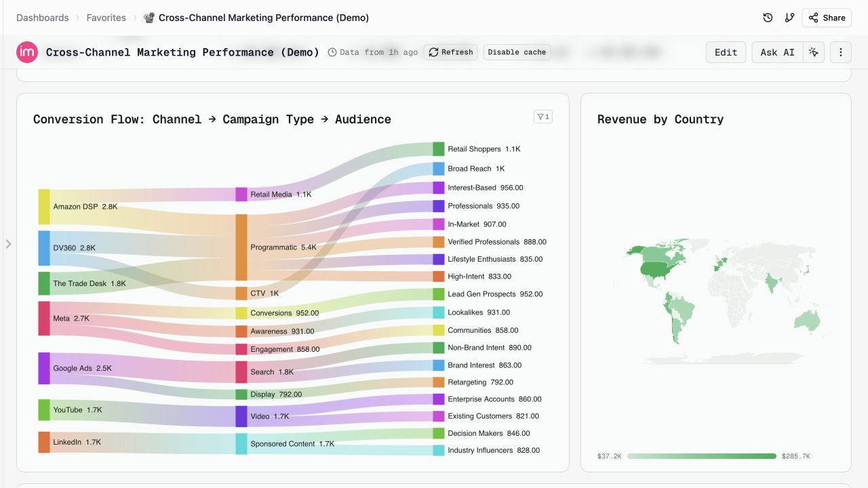The height and width of the screenshot is (488, 868).
Task: Click 'Lead Gen Prospects 952.00' label
Action: pos(495,294)
